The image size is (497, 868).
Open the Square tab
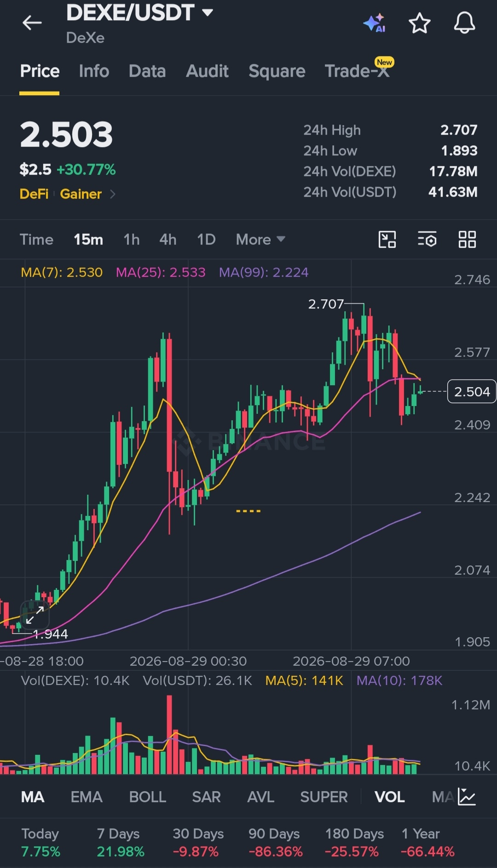coord(277,71)
